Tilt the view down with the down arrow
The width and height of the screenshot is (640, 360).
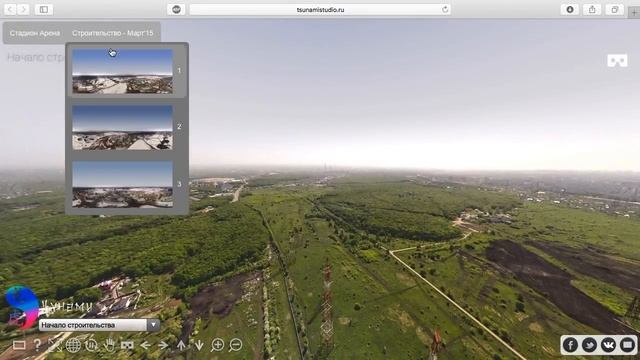pyautogui.click(x=199, y=345)
